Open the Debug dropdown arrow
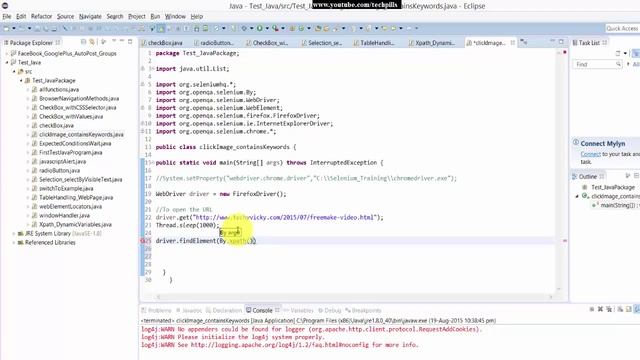This screenshot has width=640, height=360. coord(251,28)
